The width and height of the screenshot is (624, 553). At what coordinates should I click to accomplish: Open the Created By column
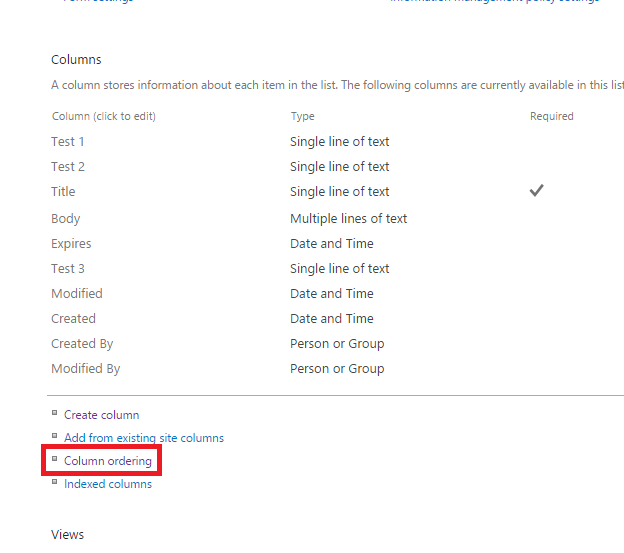click(82, 344)
